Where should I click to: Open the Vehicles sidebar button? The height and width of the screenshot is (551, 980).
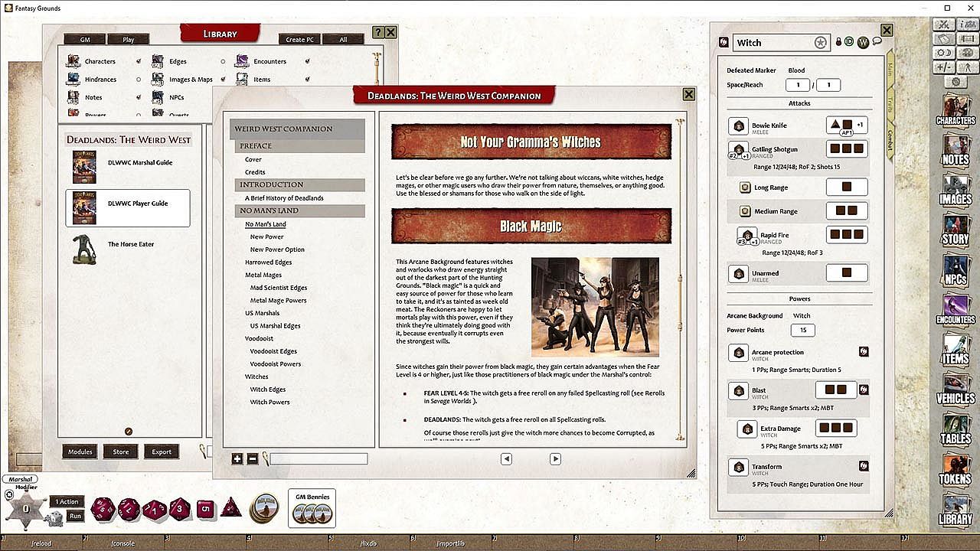(955, 388)
